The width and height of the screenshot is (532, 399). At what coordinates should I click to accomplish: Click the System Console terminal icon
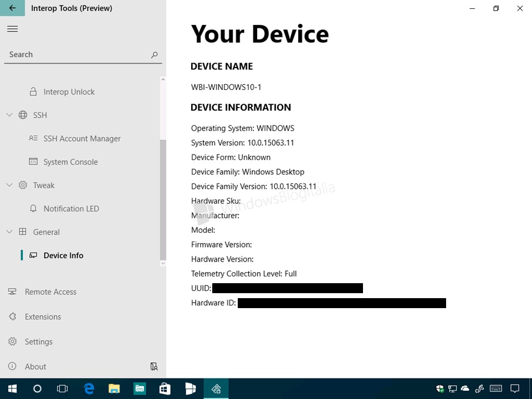tap(33, 161)
